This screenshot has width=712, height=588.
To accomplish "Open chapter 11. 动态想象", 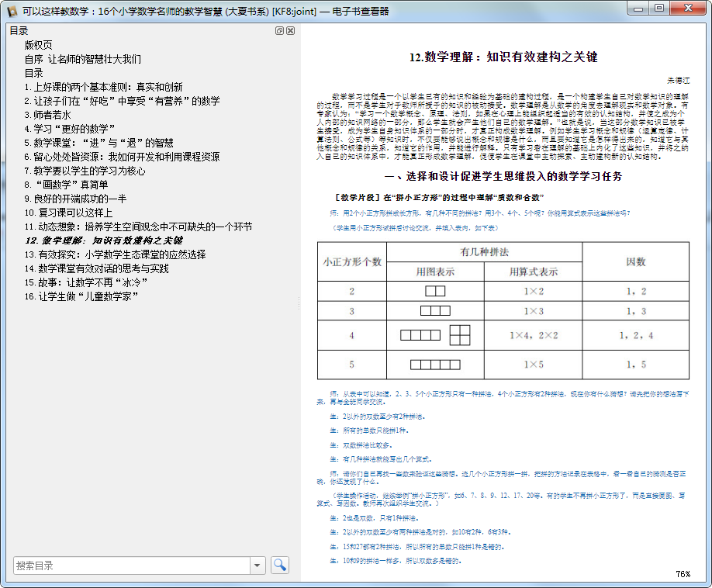I will 139,227.
